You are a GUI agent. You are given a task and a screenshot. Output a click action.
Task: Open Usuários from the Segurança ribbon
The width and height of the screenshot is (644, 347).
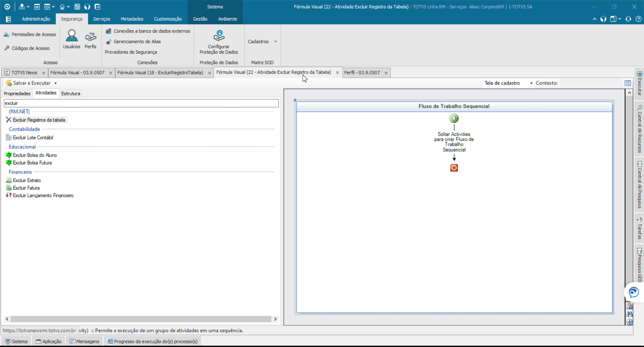pyautogui.click(x=71, y=39)
